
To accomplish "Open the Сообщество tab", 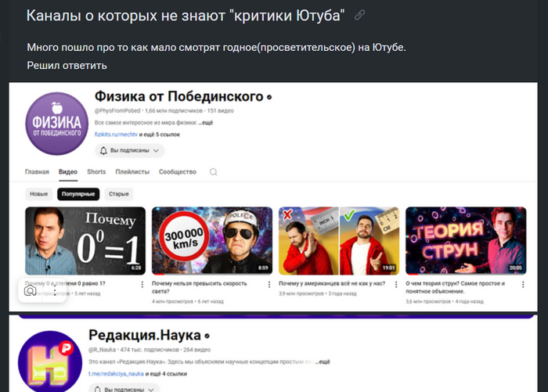I will pyautogui.click(x=178, y=172).
